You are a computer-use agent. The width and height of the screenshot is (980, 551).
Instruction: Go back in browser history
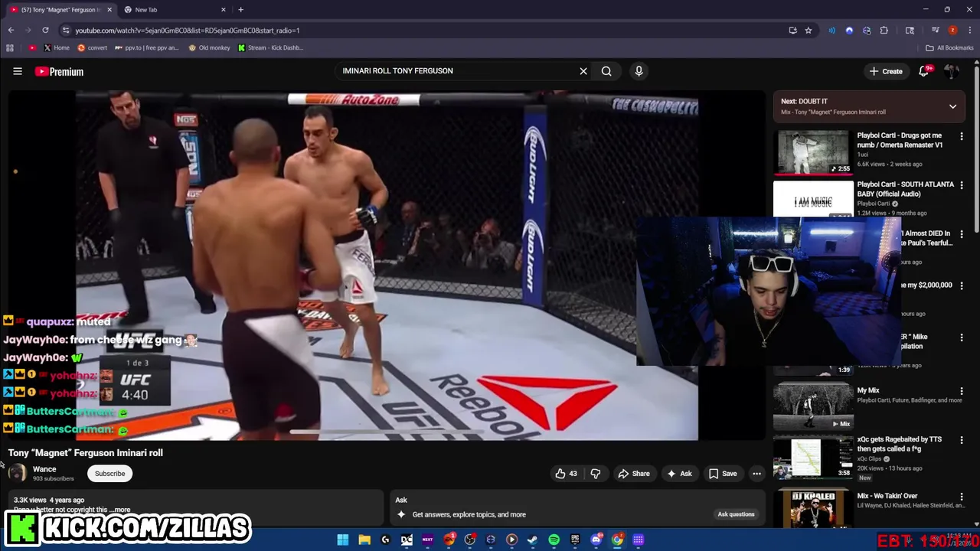[11, 31]
